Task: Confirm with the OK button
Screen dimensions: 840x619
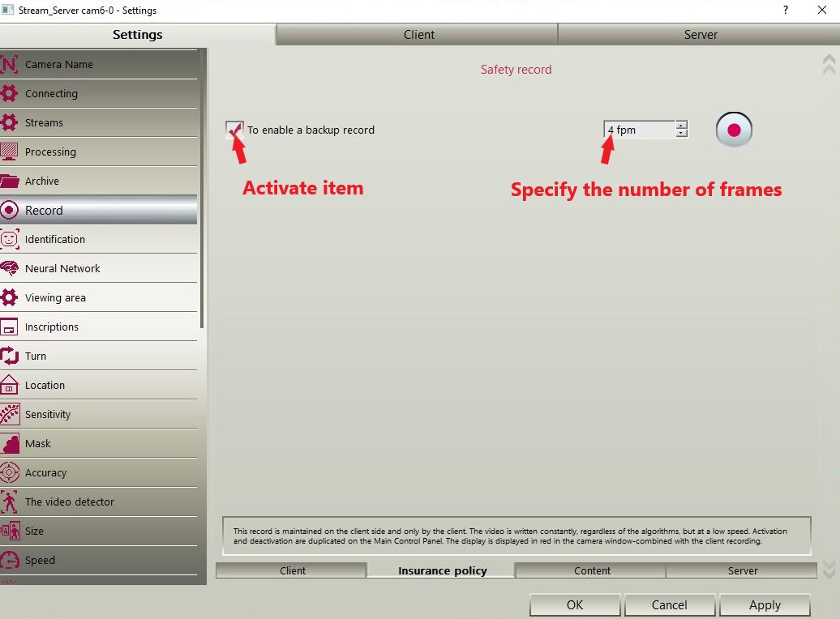Action: pos(575,605)
